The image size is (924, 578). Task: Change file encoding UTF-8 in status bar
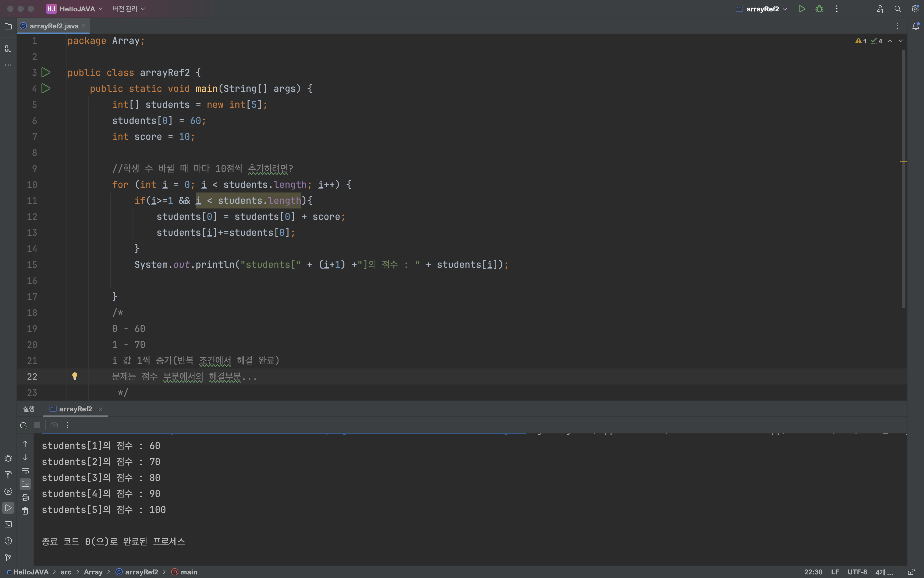pos(857,572)
